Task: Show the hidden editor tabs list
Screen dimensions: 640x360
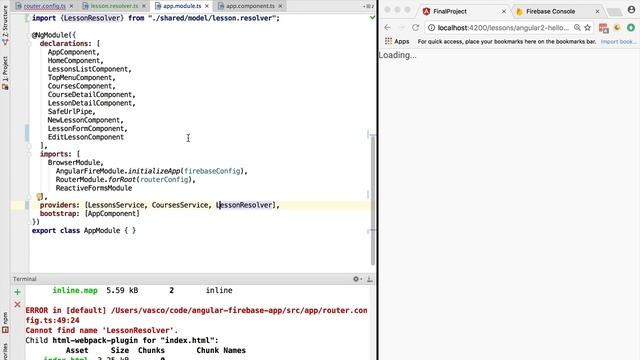Action: click(368, 6)
